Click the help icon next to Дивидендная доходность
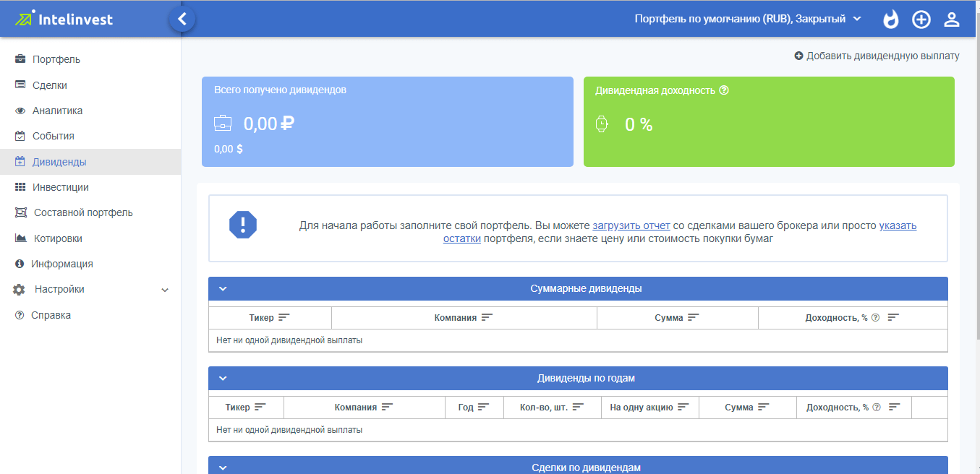 coord(724,91)
